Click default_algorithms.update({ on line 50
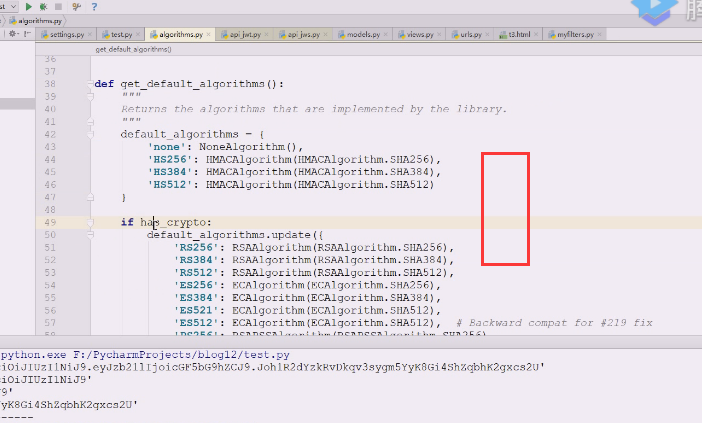702x423 pixels. [x=235, y=235]
